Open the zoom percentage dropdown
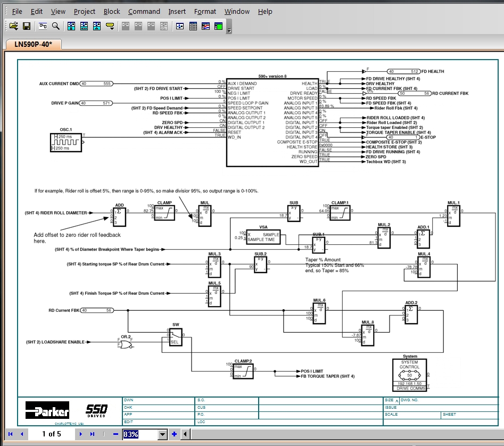The image size is (504, 446). click(163, 434)
